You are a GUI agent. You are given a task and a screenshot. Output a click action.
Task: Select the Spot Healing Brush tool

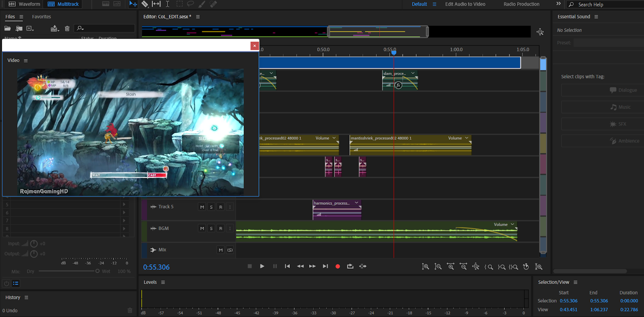213,4
